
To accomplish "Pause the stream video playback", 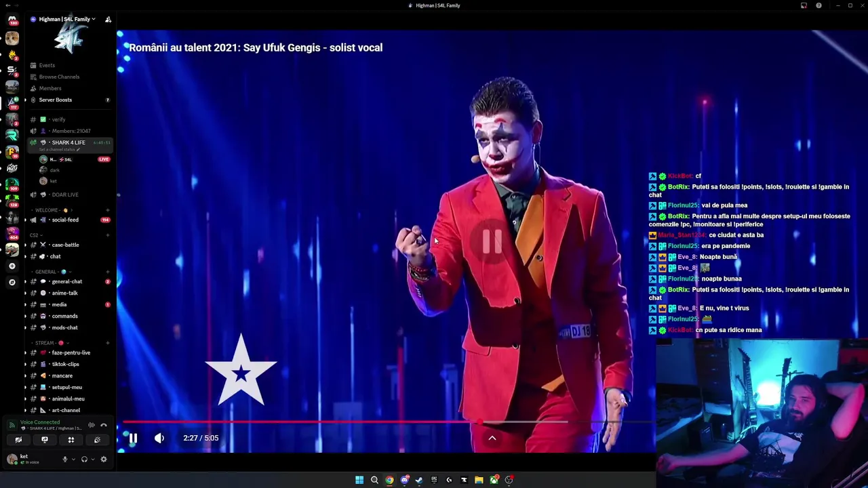I will coord(133,439).
